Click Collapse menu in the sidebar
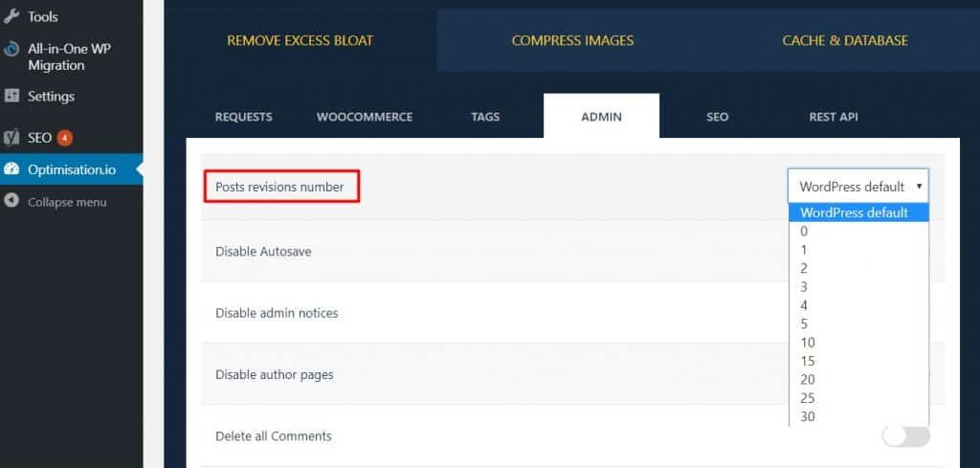Image resolution: width=980 pixels, height=468 pixels. coord(67,202)
